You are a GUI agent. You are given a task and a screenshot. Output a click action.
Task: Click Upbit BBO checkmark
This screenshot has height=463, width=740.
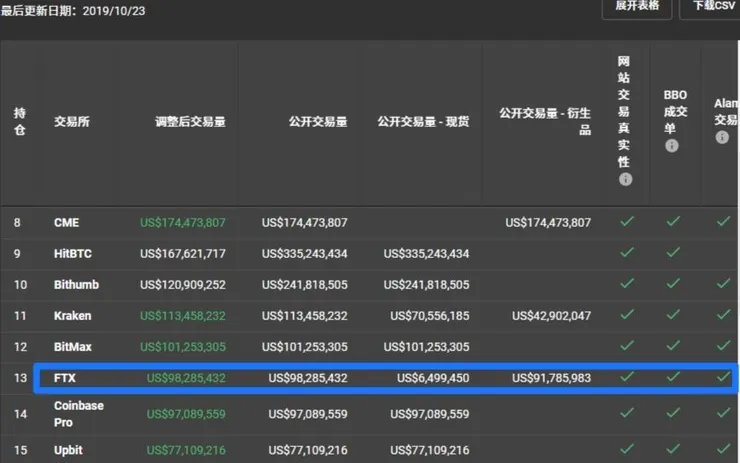pos(673,448)
